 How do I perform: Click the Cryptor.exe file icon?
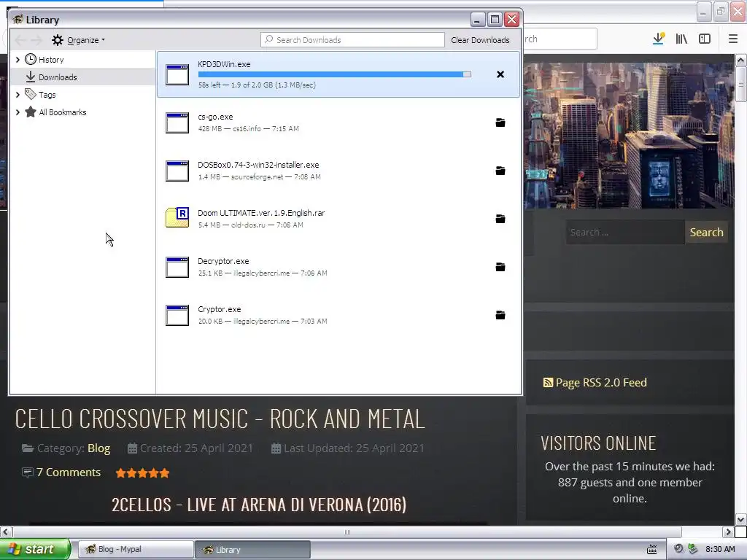point(177,315)
